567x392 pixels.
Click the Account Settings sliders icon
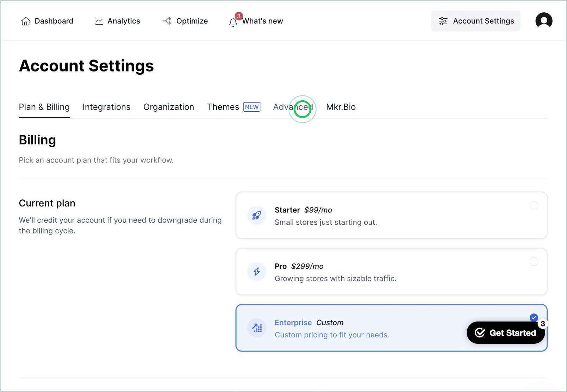[443, 21]
